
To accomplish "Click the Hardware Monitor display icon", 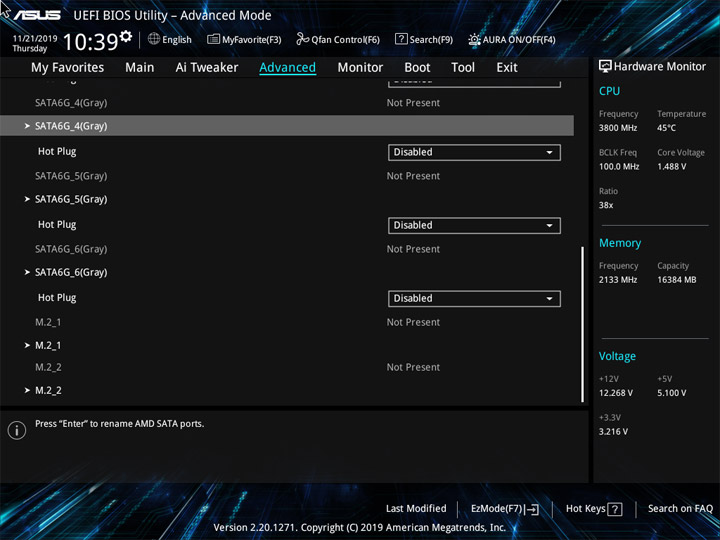I will coord(605,66).
